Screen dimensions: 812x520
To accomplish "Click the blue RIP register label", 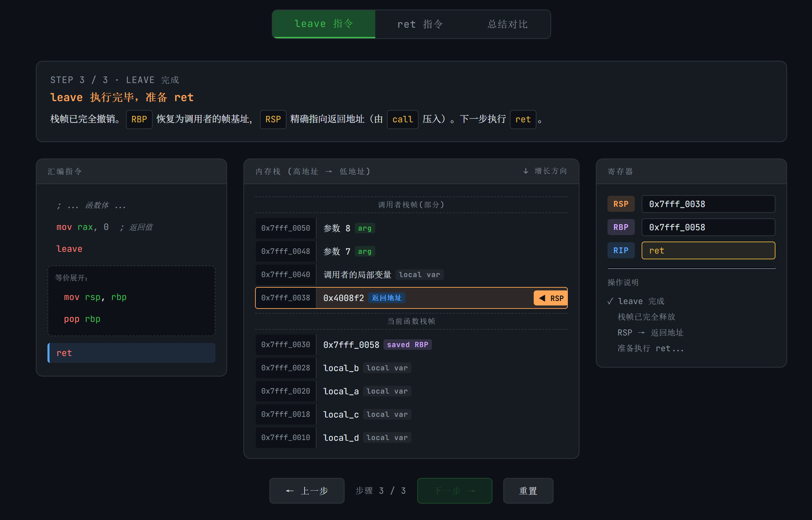I will pos(620,250).
